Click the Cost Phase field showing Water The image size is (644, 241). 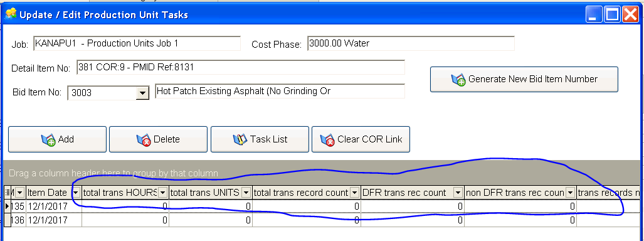[411, 43]
